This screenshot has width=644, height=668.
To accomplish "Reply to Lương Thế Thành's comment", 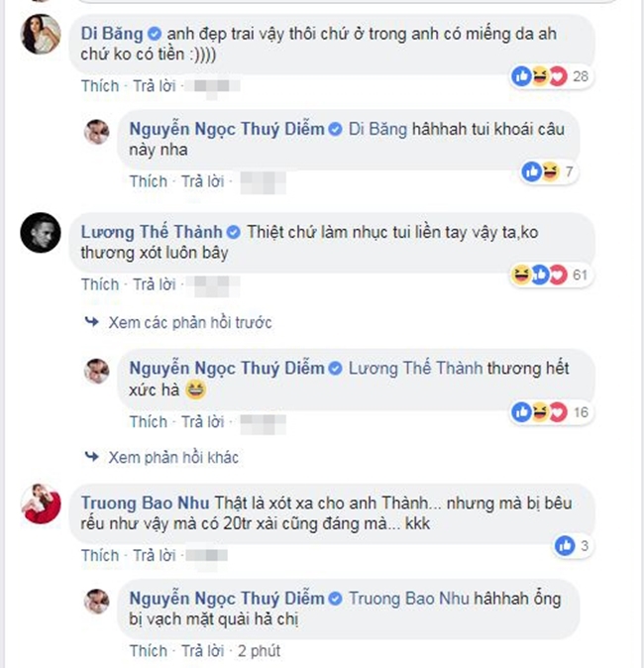I will (156, 284).
